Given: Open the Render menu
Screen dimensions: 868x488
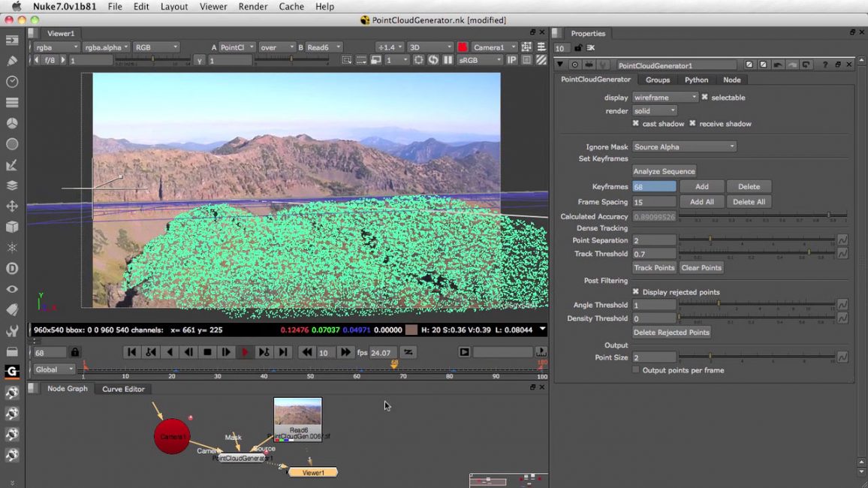Looking at the screenshot, I should (253, 7).
